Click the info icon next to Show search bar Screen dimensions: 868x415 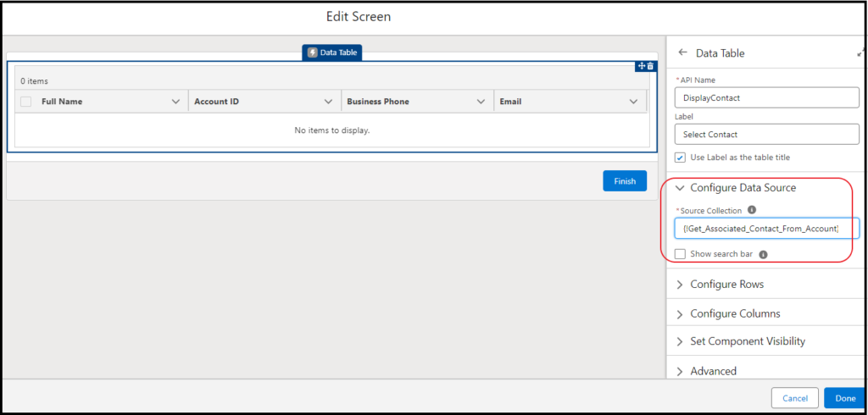click(763, 255)
